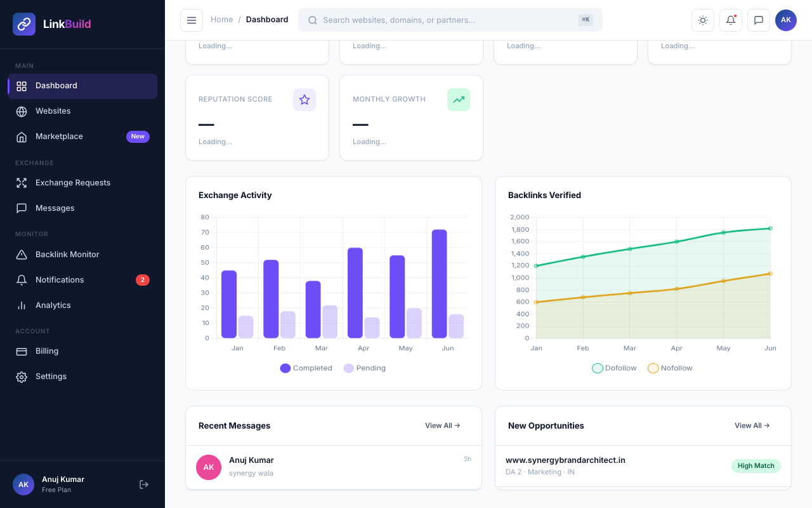Image resolution: width=812 pixels, height=508 pixels.
Task: Click the LinkBuild chain-link logo icon
Action: click(24, 24)
